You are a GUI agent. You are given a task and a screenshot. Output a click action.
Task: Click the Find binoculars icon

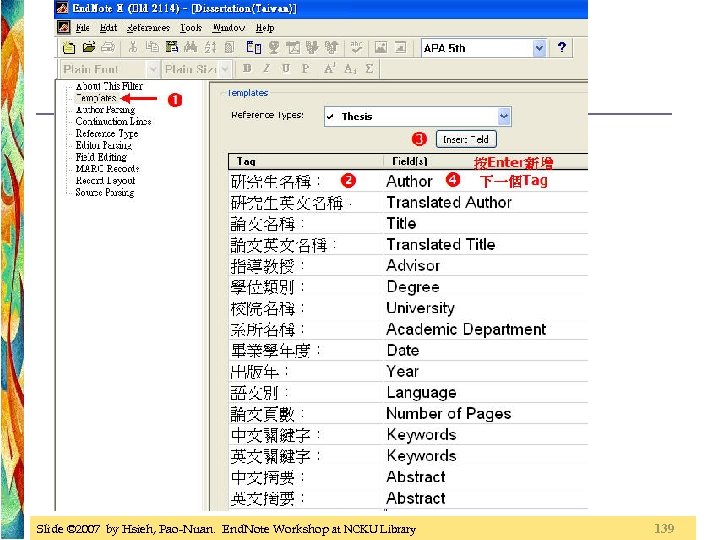191,47
